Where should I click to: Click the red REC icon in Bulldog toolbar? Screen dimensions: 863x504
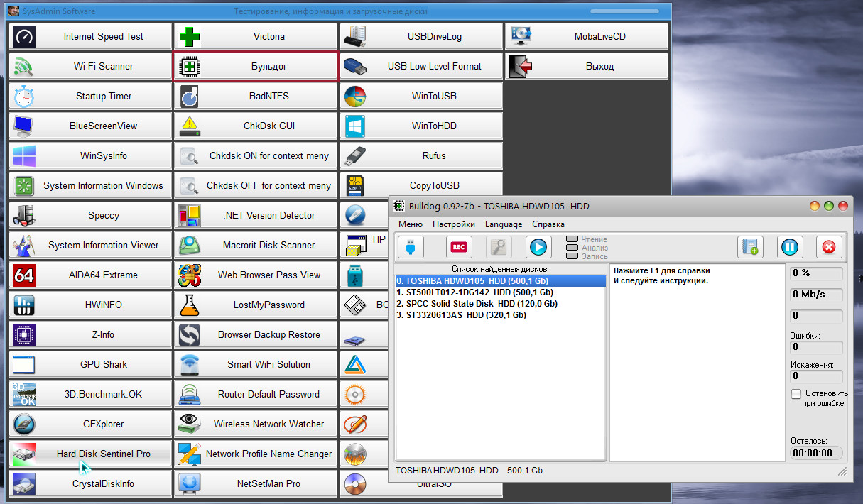pos(459,247)
